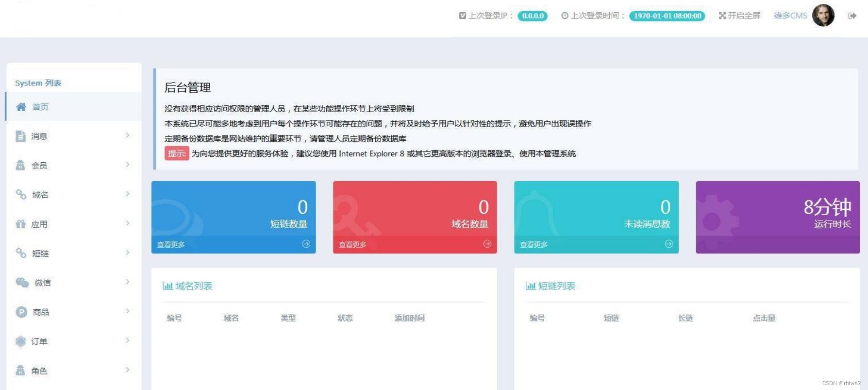This screenshot has width=868, height=390.
Task: Click the 长链 column header
Action: coord(685,318)
